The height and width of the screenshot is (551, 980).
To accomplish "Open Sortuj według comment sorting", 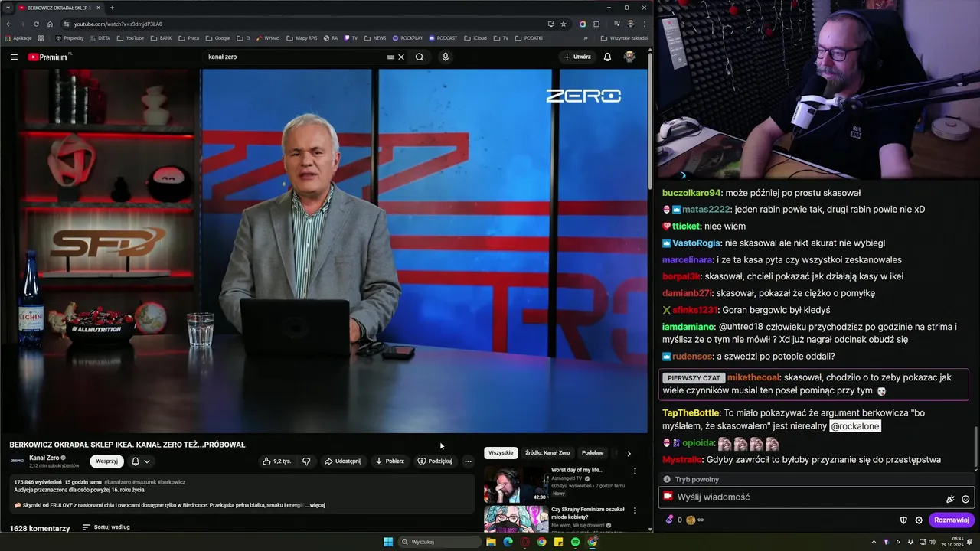I will [x=106, y=527].
